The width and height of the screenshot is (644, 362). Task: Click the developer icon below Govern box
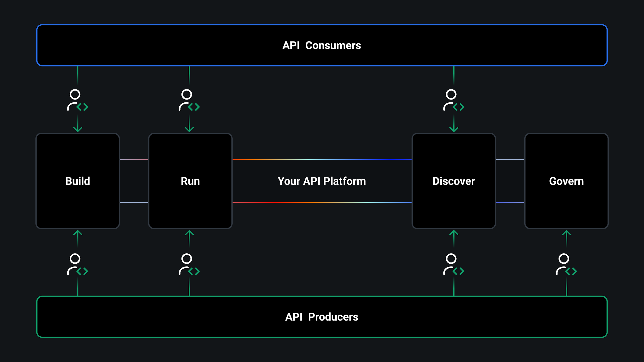pos(566,264)
